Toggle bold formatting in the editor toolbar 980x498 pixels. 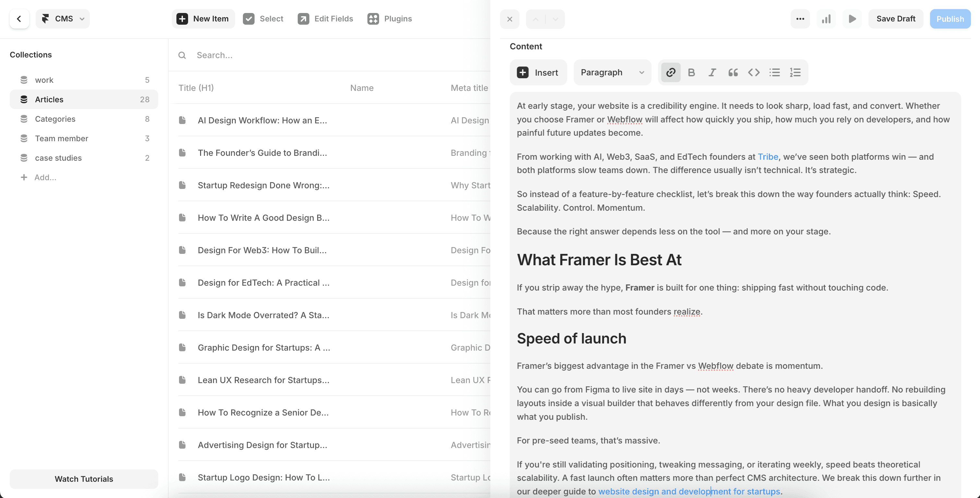pyautogui.click(x=691, y=72)
